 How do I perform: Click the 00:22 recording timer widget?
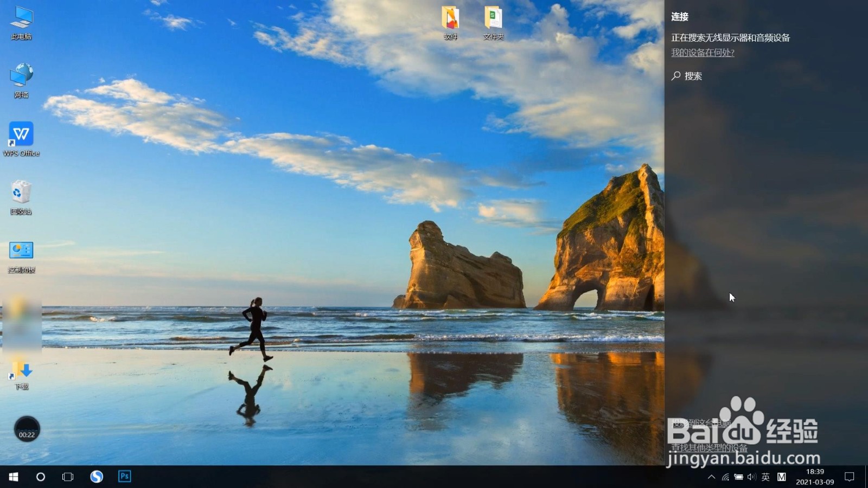[x=27, y=429]
